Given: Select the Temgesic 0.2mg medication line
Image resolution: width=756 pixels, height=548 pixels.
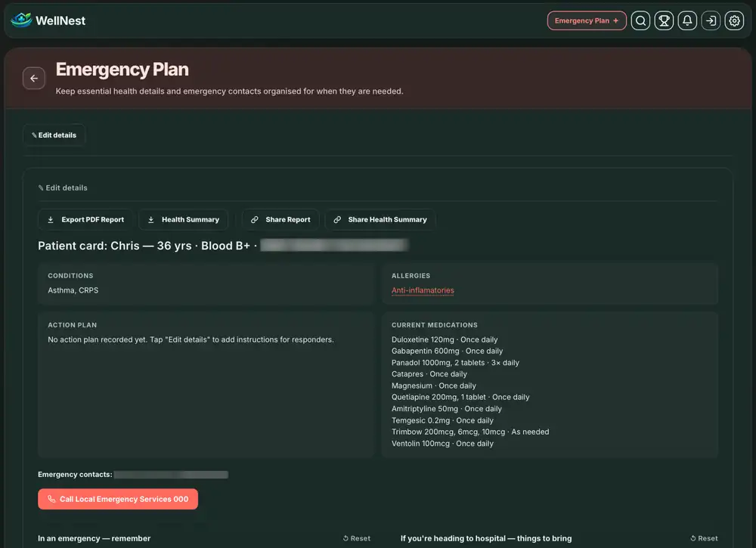Looking at the screenshot, I should pyautogui.click(x=442, y=420).
